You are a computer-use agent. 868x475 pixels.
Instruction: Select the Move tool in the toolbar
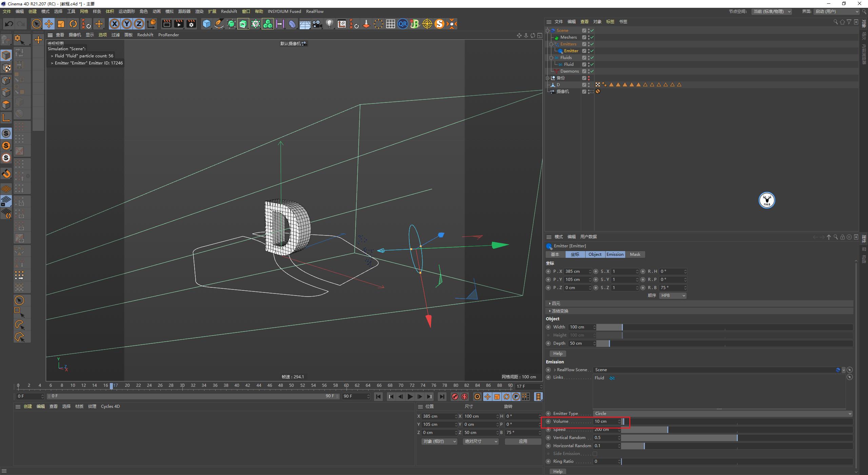[49, 24]
